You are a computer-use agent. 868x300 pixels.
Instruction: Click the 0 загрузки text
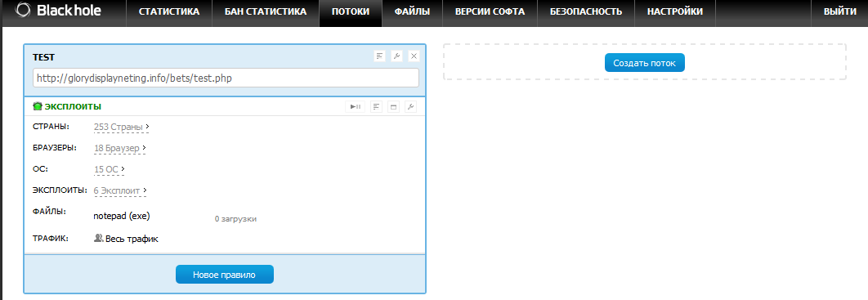tap(235, 219)
